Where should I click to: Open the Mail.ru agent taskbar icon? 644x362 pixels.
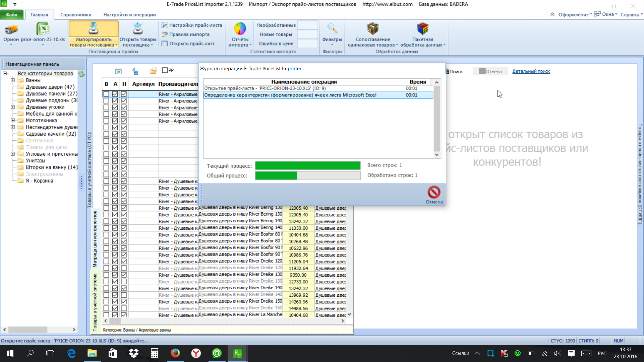(x=217, y=353)
